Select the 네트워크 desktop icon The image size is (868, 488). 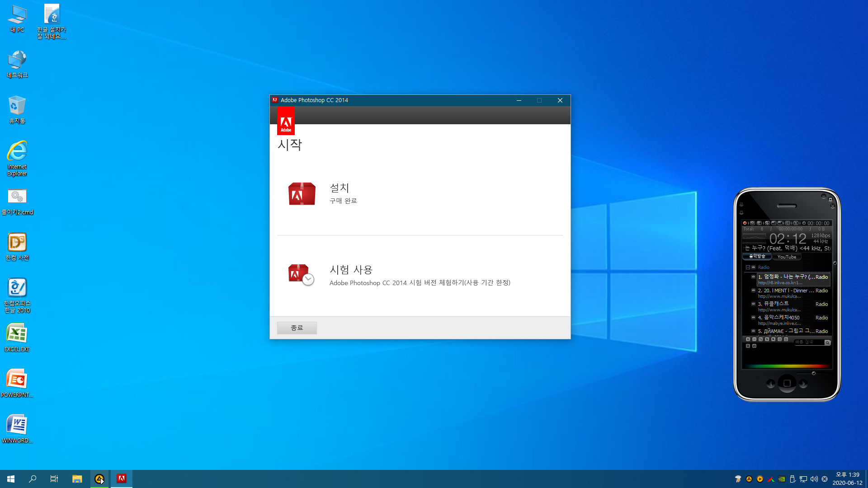tap(17, 64)
